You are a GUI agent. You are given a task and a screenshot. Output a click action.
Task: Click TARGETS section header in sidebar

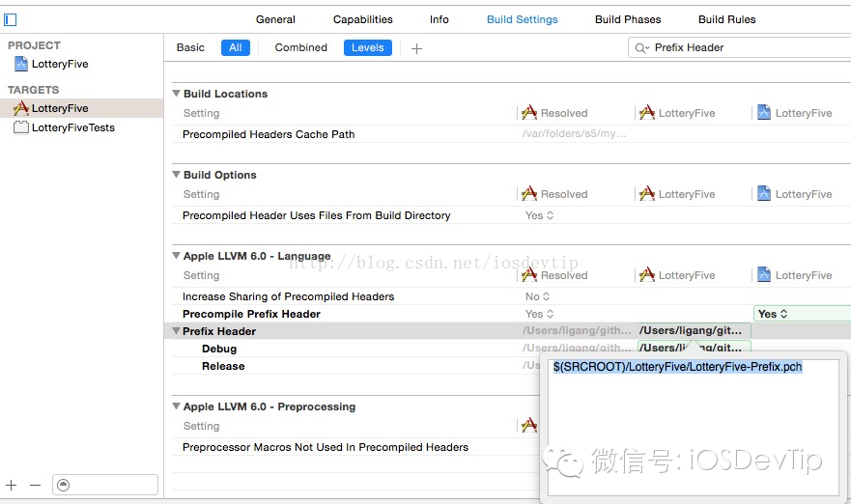33,90
